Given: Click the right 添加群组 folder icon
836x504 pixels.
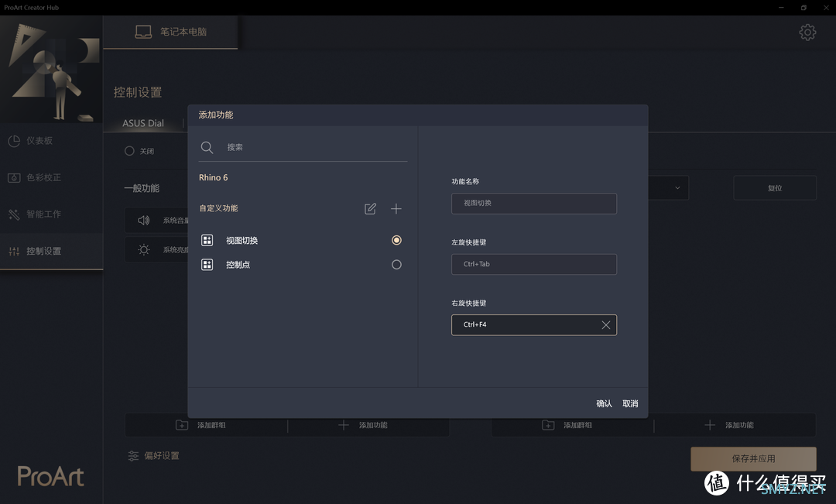Looking at the screenshot, I should pyautogui.click(x=548, y=425).
